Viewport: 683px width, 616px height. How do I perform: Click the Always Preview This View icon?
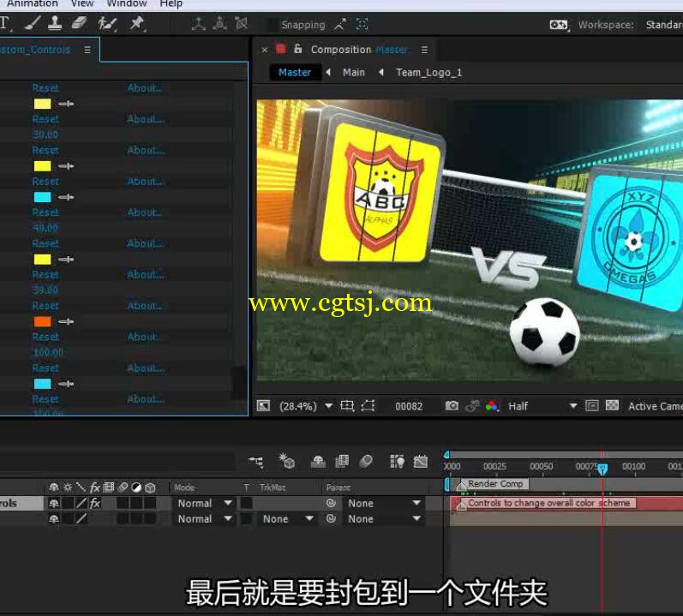pos(264,406)
